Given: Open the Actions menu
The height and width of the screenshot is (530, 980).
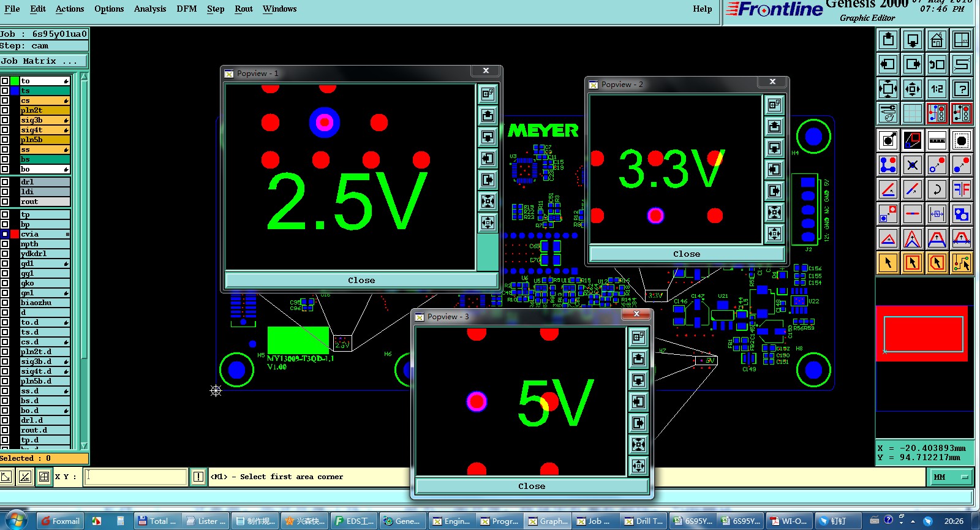Looking at the screenshot, I should [x=70, y=9].
